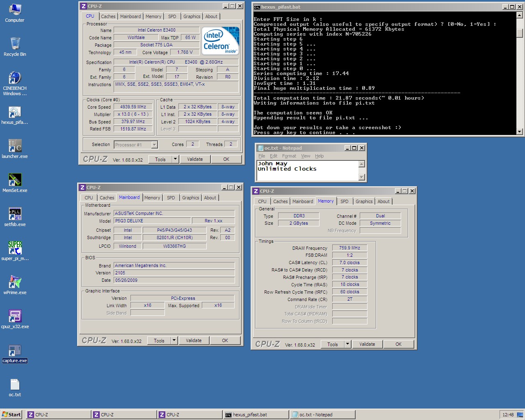
Task: Click CPU-Z title icon in Mainboard window
Action: pos(82,187)
